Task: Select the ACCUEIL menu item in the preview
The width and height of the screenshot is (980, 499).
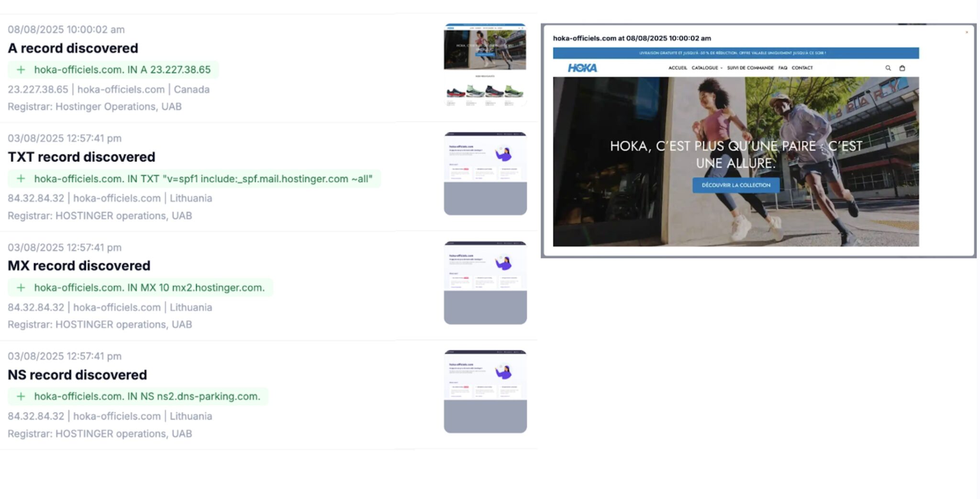Action: 678,68
